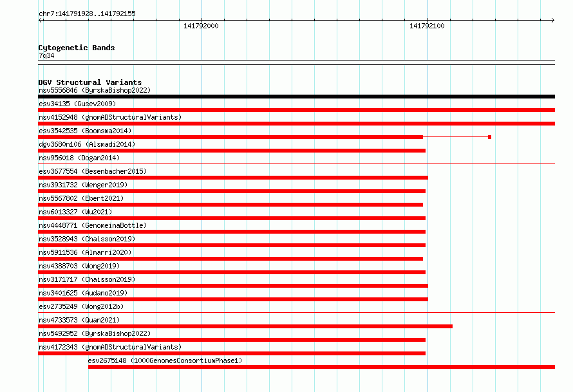Click the chr7:141791928..141792155 region text
The width and height of the screenshot is (573, 392).
tap(87, 14)
